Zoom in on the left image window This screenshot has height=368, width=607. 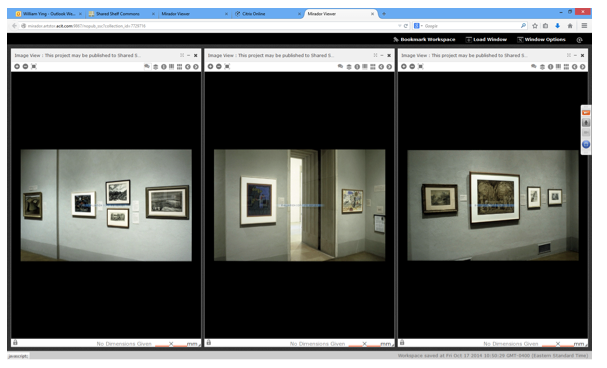coord(17,67)
